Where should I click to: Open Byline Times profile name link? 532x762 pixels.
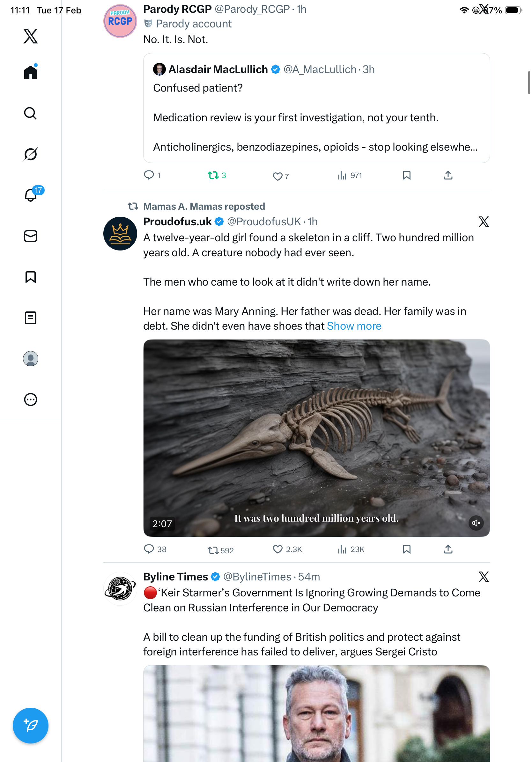pos(175,577)
